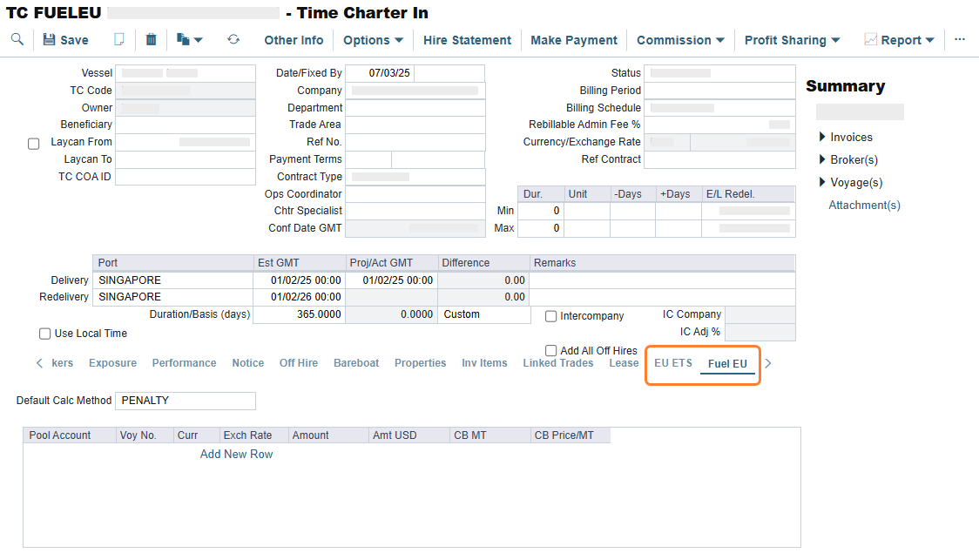The width and height of the screenshot is (979, 560).
Task: Open the Off Hire tab
Action: 298,363
